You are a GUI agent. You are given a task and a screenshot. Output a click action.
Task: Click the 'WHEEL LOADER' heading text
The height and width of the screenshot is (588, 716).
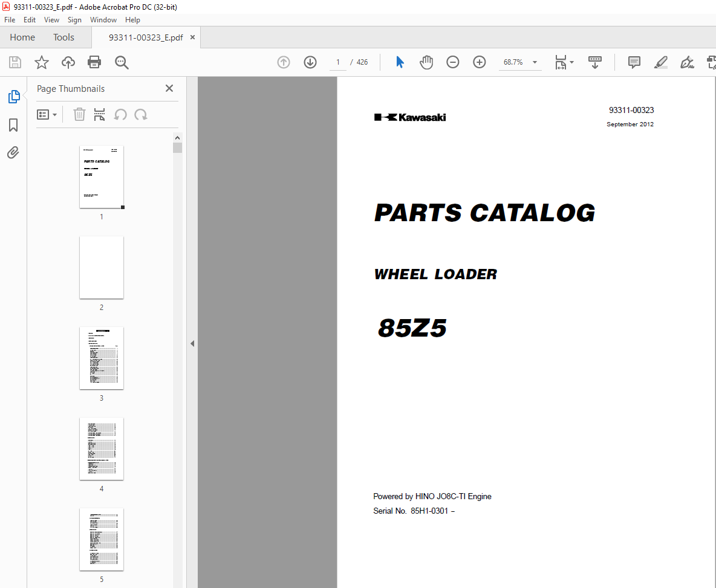pos(435,274)
